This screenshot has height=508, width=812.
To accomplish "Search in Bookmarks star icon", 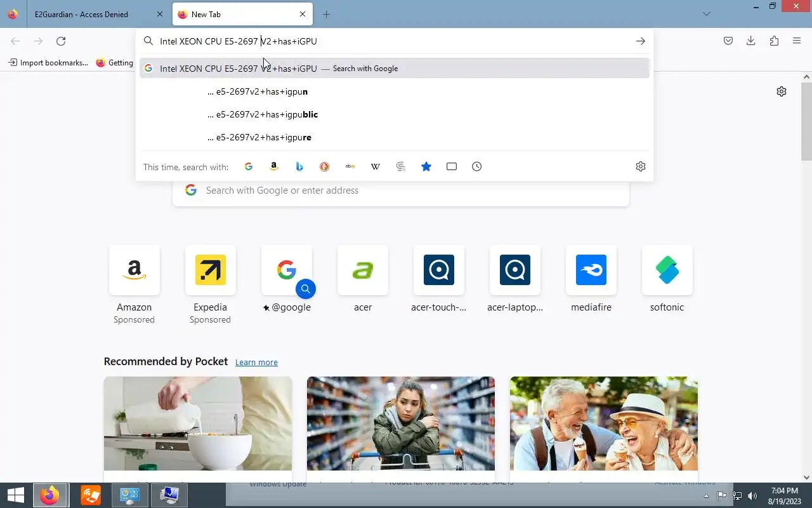I will 426,166.
